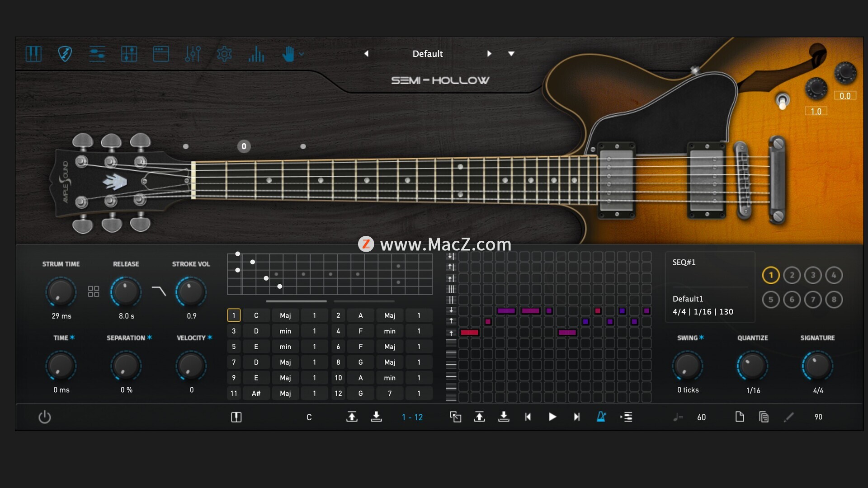Image resolution: width=868 pixels, height=488 pixels.
Task: Open chord type Maj for chord 1
Action: point(285,315)
